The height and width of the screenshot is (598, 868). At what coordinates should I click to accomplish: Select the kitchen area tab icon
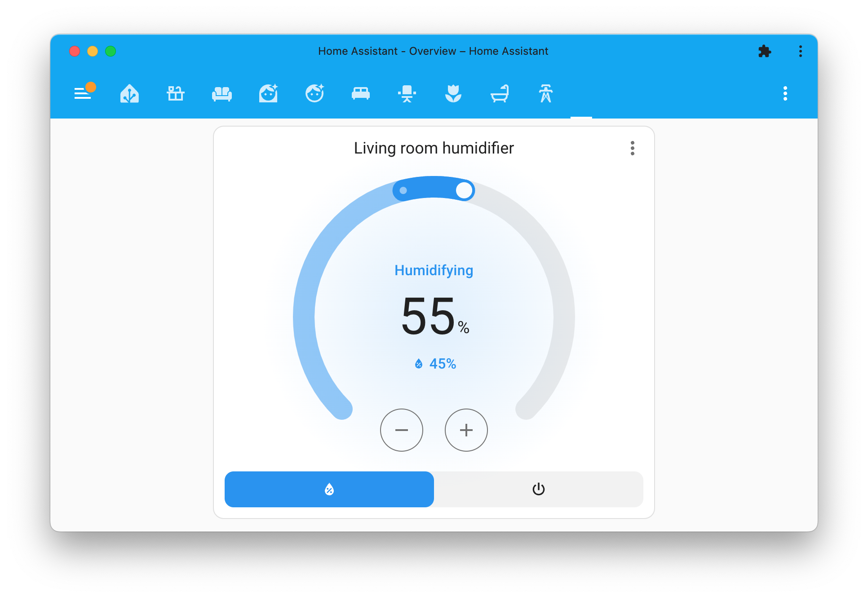pyautogui.click(x=175, y=93)
